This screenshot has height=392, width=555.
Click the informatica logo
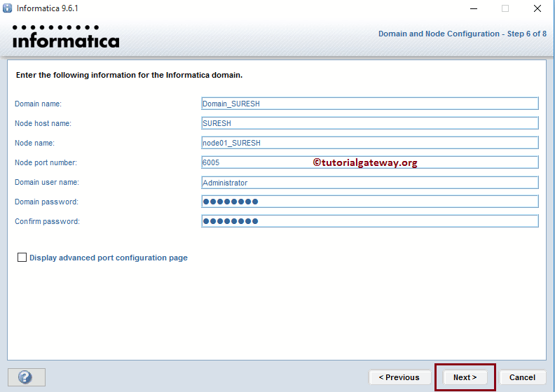point(66,36)
